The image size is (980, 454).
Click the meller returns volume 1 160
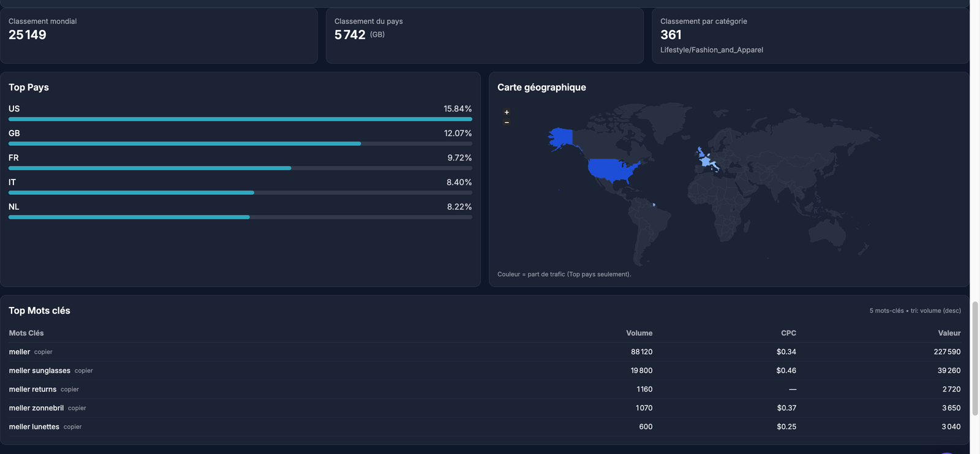pyautogui.click(x=644, y=389)
